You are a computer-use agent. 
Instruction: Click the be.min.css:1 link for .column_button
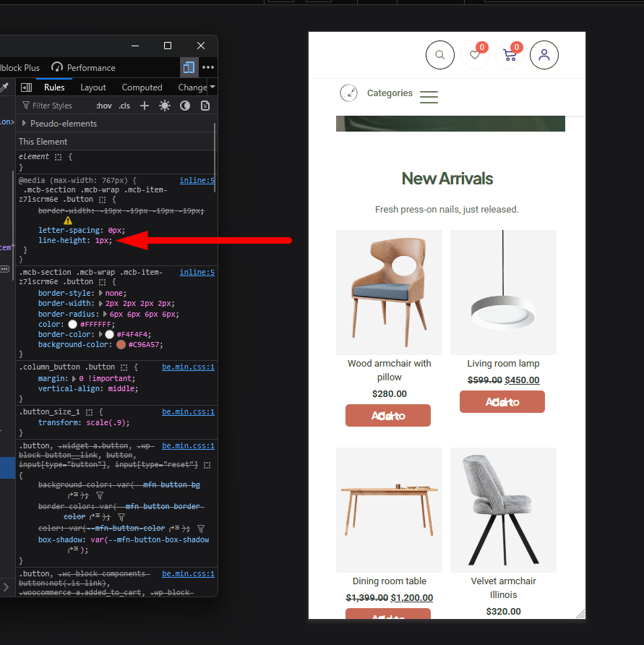point(188,367)
